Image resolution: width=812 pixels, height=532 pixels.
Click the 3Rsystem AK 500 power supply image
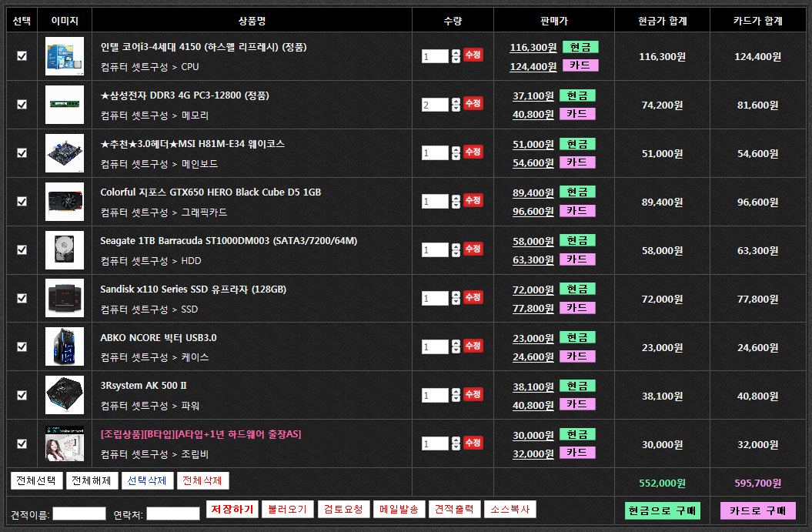tap(65, 395)
